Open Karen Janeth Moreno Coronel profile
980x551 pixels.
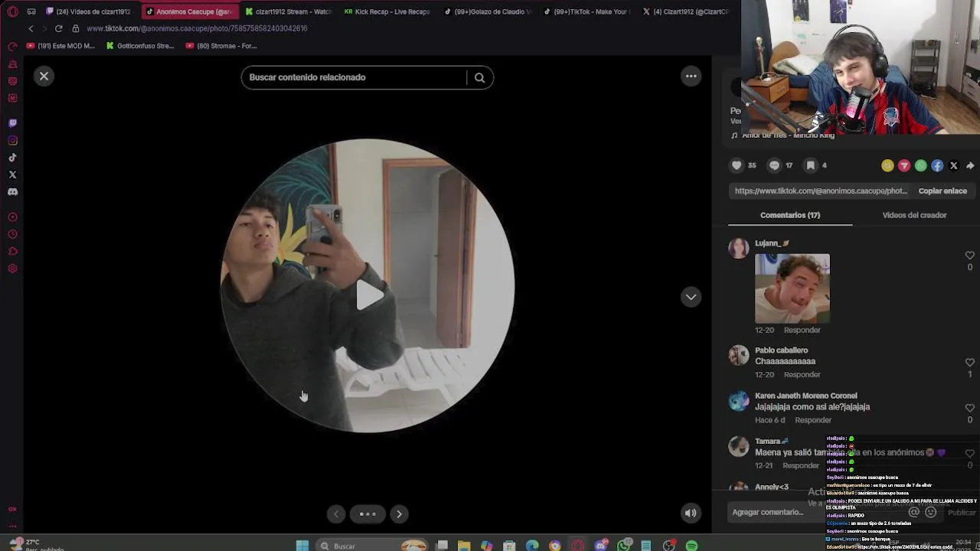805,396
